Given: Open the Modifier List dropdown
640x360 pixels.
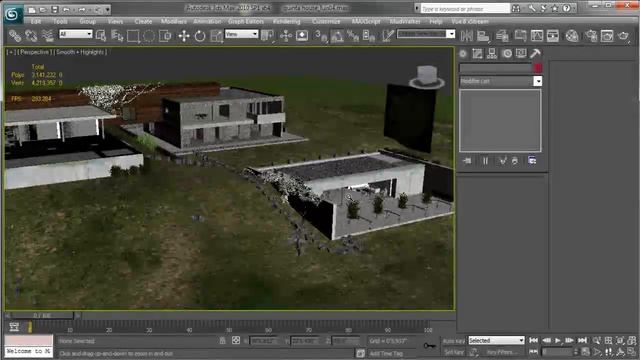Looking at the screenshot, I should 501,81.
